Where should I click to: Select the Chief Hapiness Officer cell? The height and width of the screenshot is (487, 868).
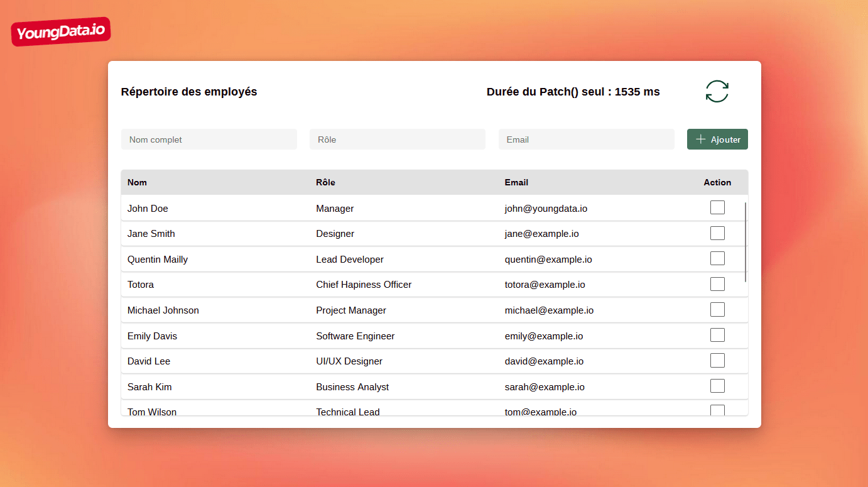364,285
